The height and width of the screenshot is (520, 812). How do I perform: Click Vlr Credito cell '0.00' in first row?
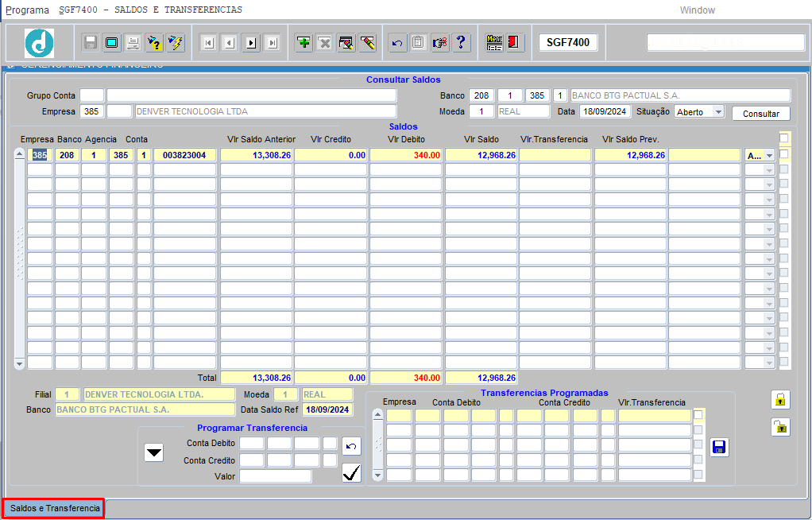click(x=331, y=155)
